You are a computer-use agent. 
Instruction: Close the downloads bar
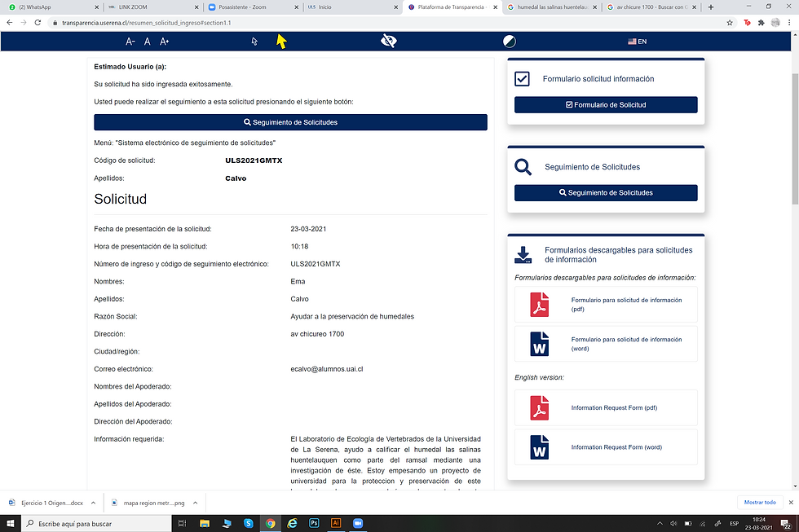coord(791,503)
